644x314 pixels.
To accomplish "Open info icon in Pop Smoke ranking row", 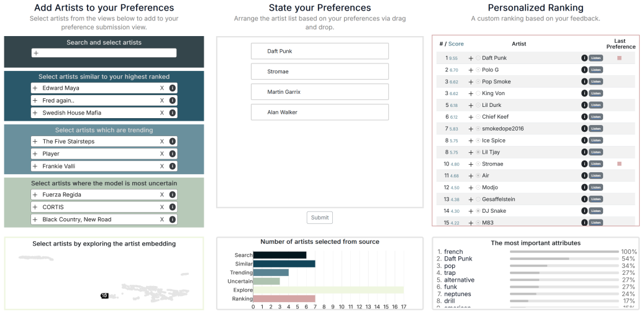I will pyautogui.click(x=584, y=81).
